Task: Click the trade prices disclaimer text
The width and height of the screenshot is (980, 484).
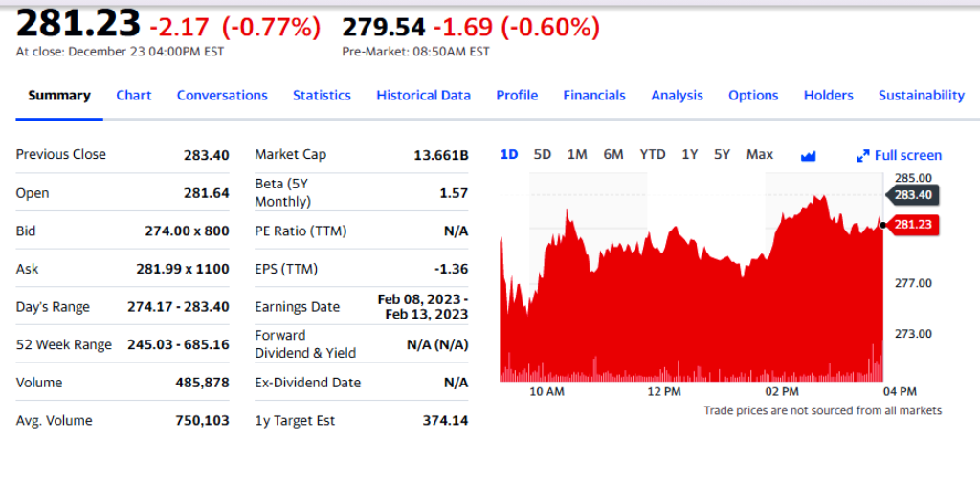Action: click(822, 411)
